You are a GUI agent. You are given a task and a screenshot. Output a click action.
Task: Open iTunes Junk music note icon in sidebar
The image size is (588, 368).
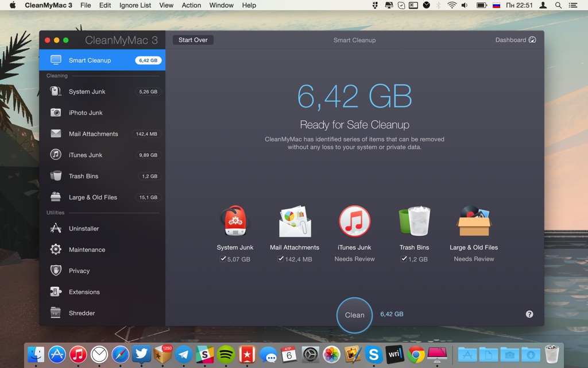click(x=56, y=154)
